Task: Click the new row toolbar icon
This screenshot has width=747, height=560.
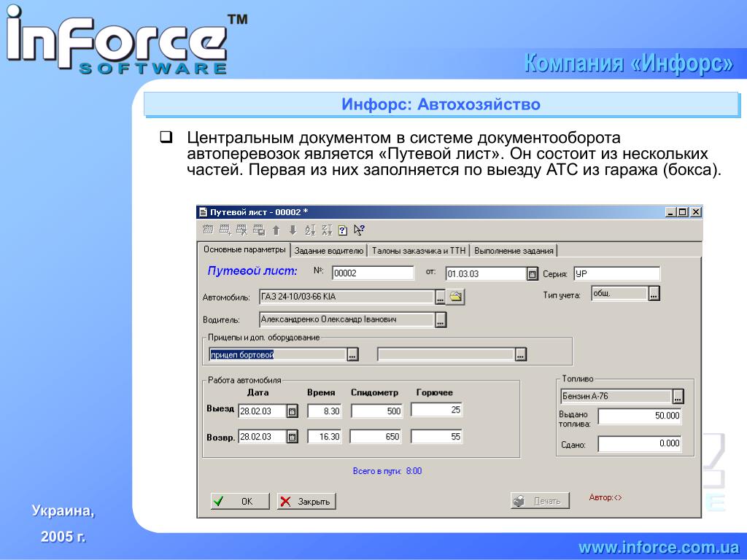Action: tap(208, 230)
